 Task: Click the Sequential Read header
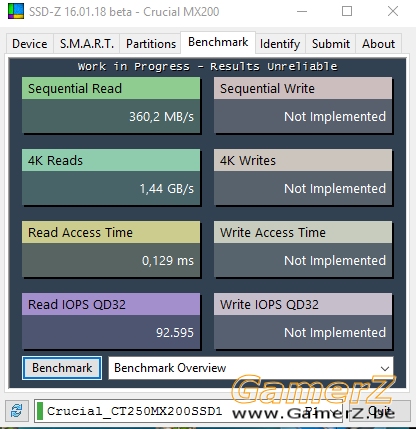111,88
